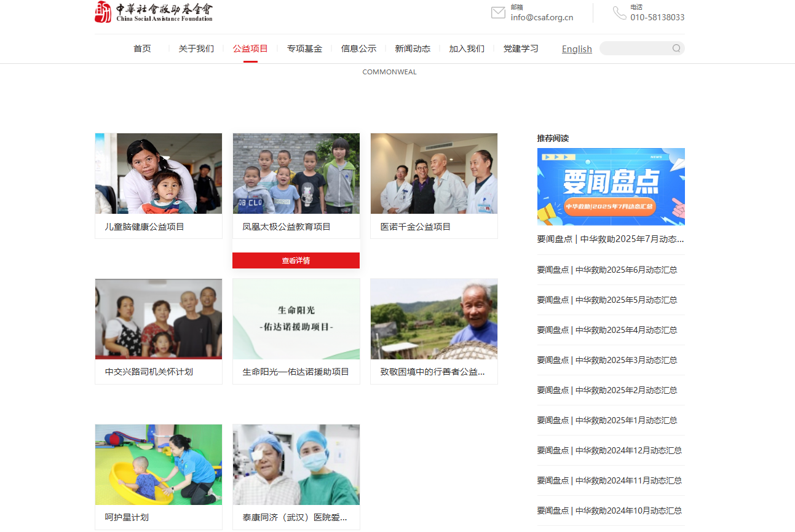
Task: Select the 生命阳光 佑达诺援助项目 thumbnail
Action: [296, 319]
